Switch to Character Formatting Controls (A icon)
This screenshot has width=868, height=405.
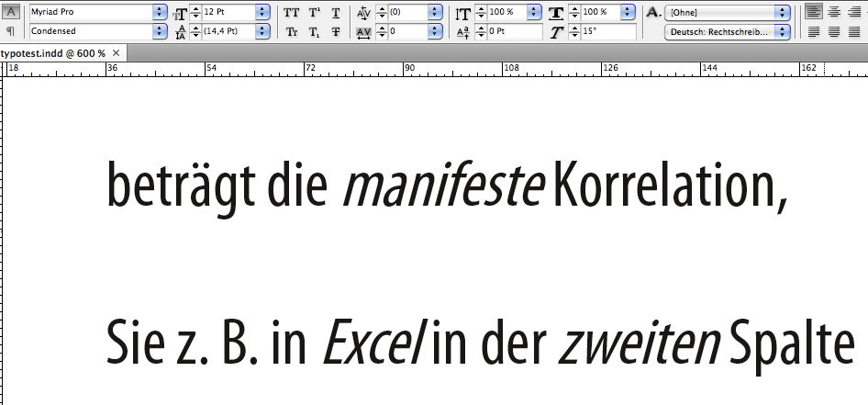tap(13, 12)
